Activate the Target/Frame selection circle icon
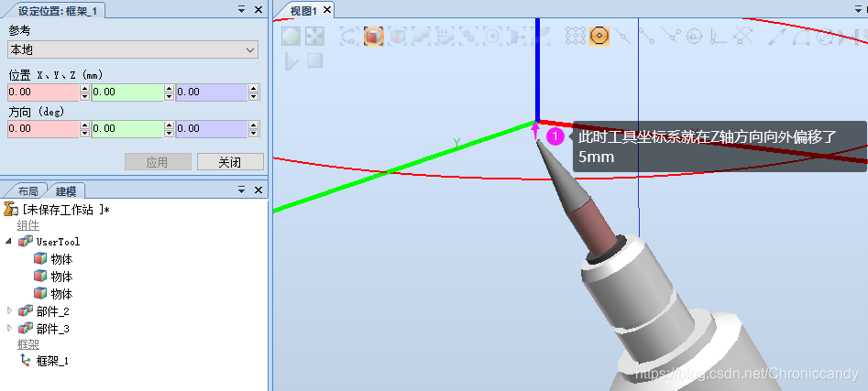The height and width of the screenshot is (391, 868). 491,36
